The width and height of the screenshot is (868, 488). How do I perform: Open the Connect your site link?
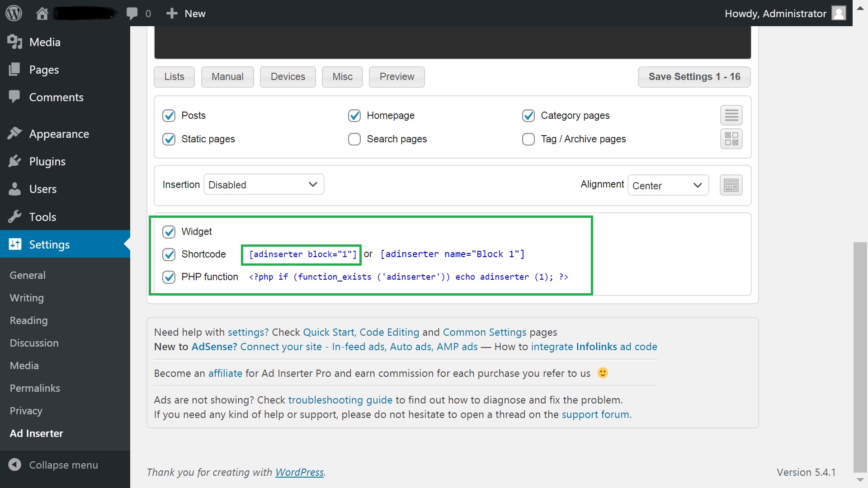pyautogui.click(x=281, y=347)
